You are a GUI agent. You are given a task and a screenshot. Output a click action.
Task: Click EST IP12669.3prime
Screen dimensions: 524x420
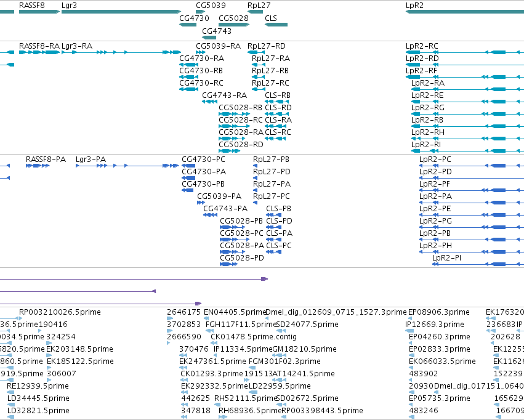coord(435,325)
